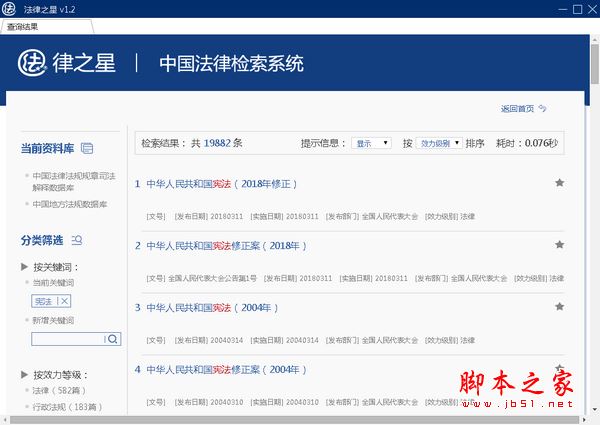600x425 pixels.
Task: Collapse the 按效力等级 filter section
Action: tap(24, 375)
